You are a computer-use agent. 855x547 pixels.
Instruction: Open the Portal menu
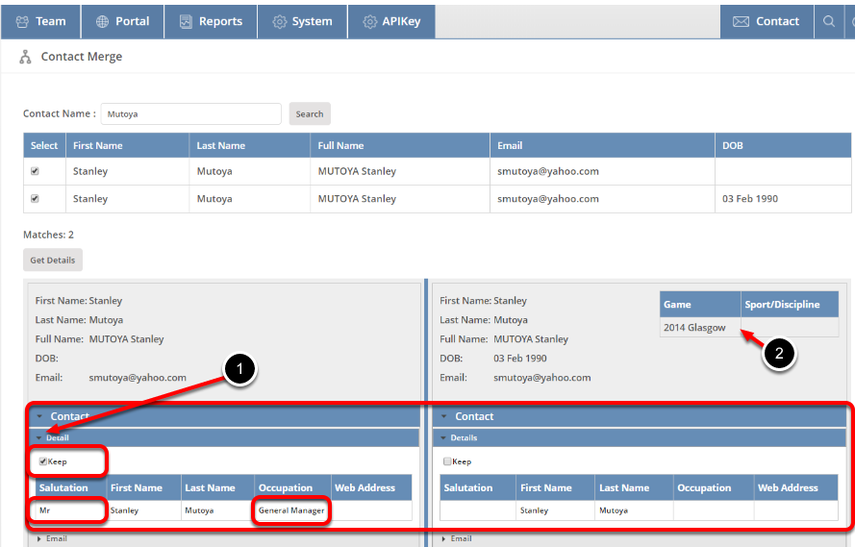click(x=123, y=22)
